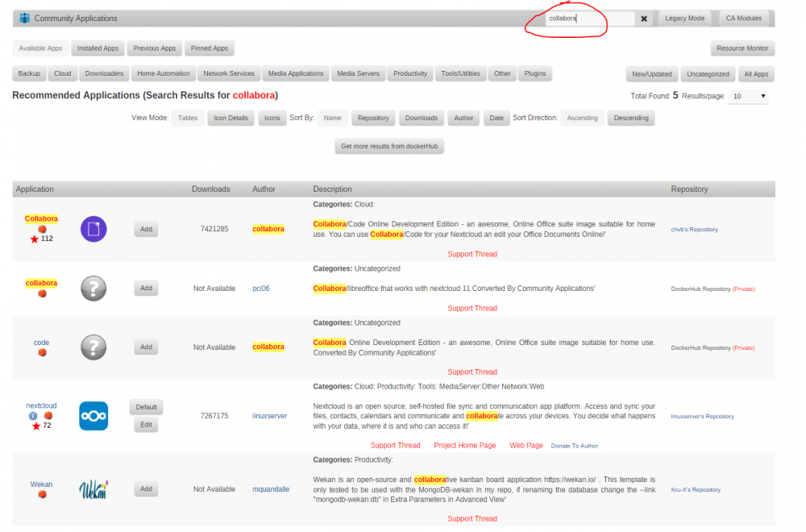Click Donate To Author link
The image size is (806, 532).
[x=574, y=447]
